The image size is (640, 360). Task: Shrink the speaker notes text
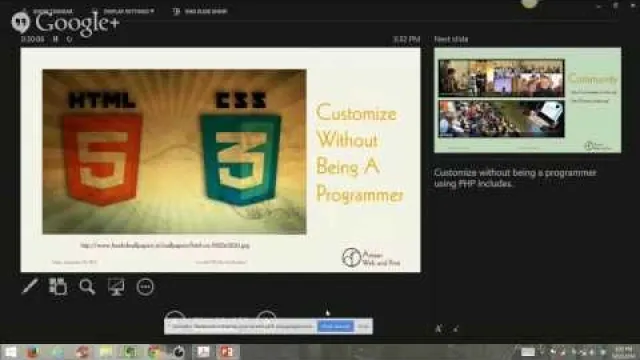coord(456,329)
